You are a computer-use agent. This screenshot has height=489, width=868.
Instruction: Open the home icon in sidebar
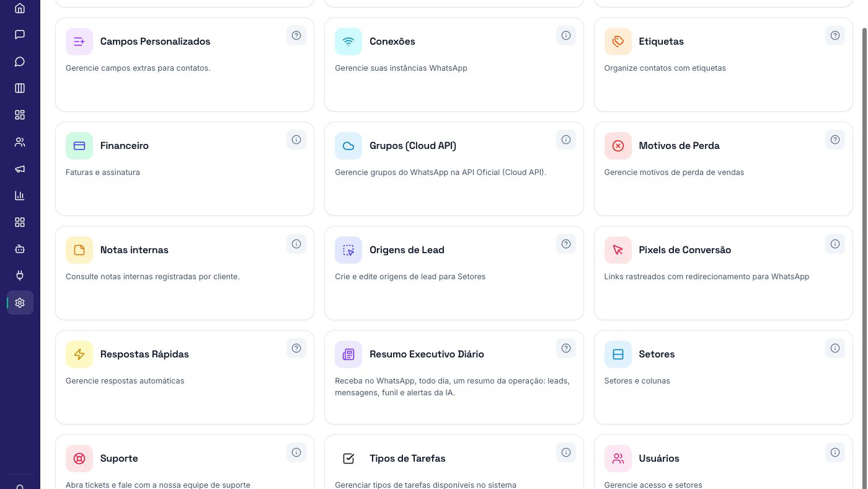tap(20, 8)
